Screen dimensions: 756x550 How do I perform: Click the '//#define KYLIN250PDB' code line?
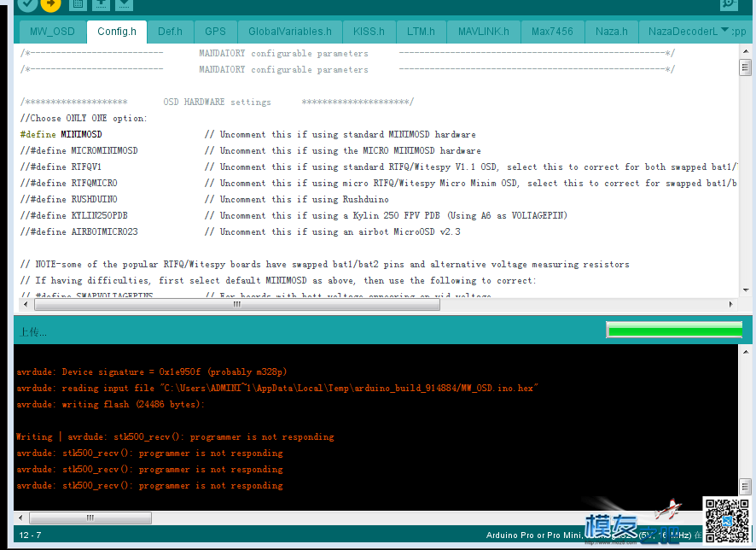(x=294, y=216)
